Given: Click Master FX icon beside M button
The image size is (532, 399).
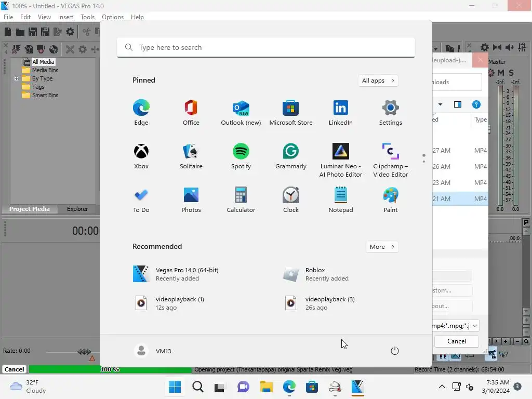Looking at the screenshot, I should click(x=491, y=73).
